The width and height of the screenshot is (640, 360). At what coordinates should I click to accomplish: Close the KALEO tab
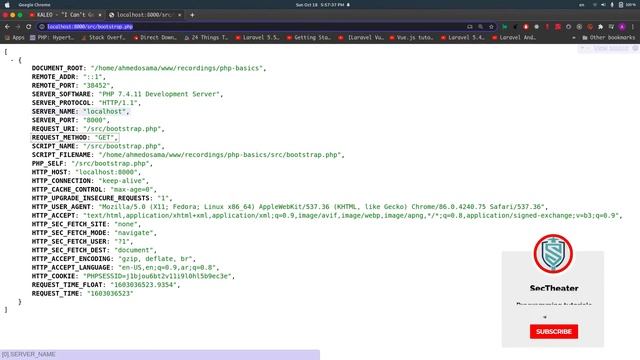tap(100, 15)
